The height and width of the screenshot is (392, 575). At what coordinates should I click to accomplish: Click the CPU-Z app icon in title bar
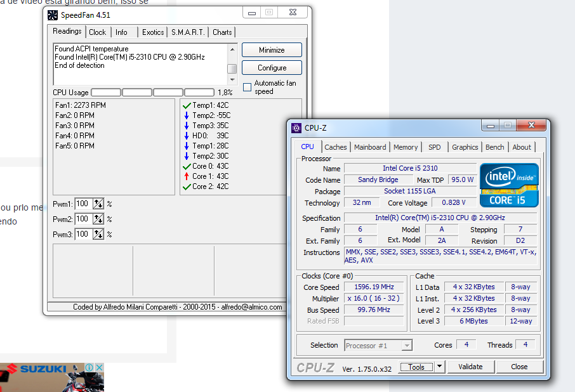click(x=296, y=128)
